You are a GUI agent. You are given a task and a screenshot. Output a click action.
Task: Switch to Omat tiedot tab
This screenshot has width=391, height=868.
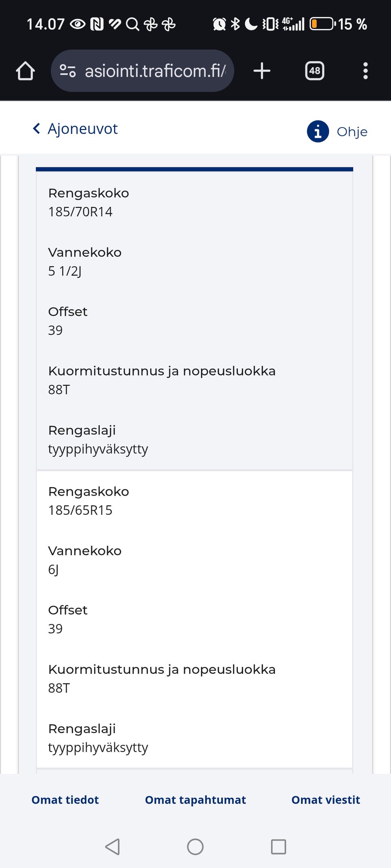(x=65, y=800)
